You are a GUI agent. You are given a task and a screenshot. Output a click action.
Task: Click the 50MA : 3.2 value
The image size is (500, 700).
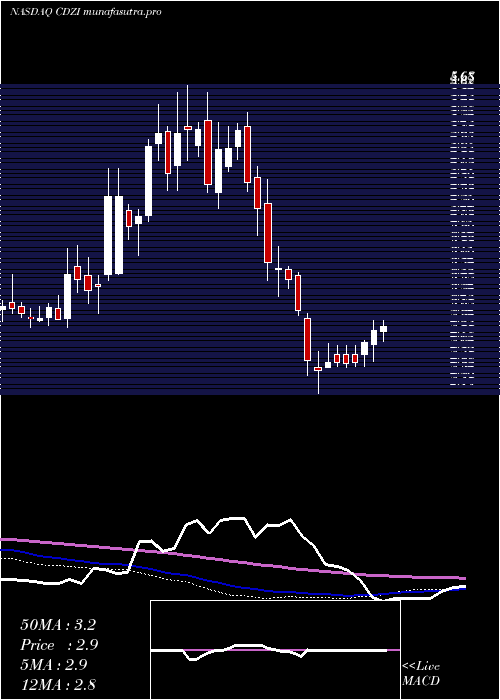point(58,625)
